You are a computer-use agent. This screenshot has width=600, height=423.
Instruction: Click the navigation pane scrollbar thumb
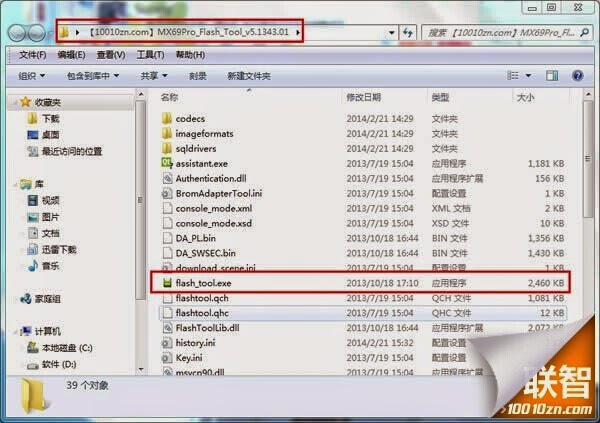[x=140, y=200]
